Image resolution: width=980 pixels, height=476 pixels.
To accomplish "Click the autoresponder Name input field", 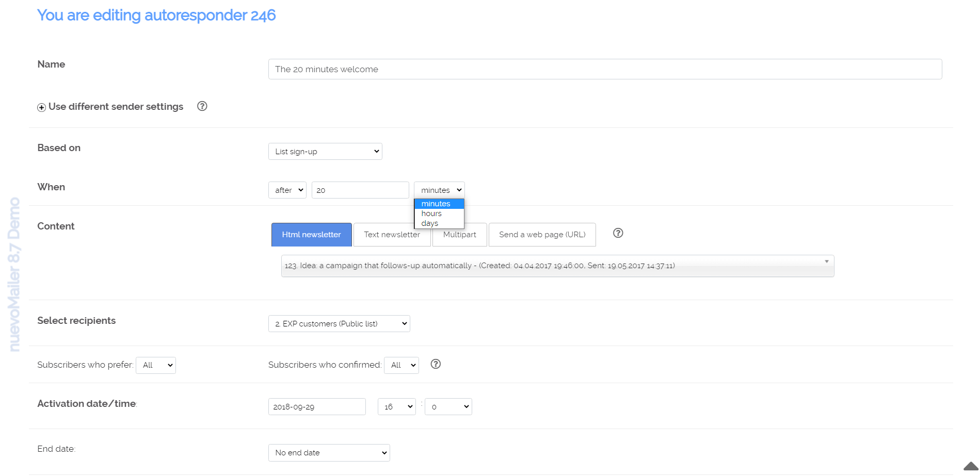I will point(605,69).
